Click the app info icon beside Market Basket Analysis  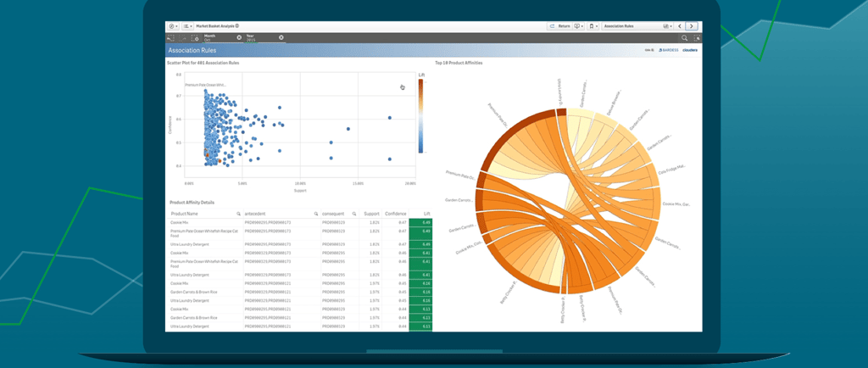point(237,26)
